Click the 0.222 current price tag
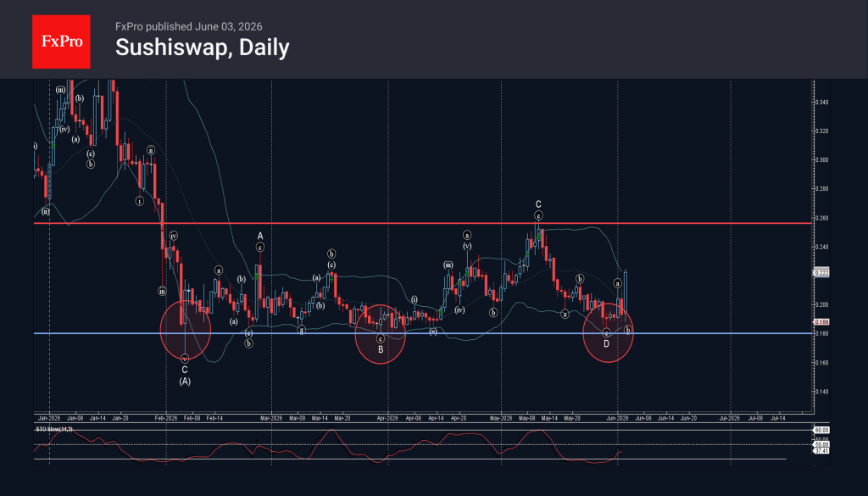Viewport: 868px width, 496px height. click(x=821, y=273)
